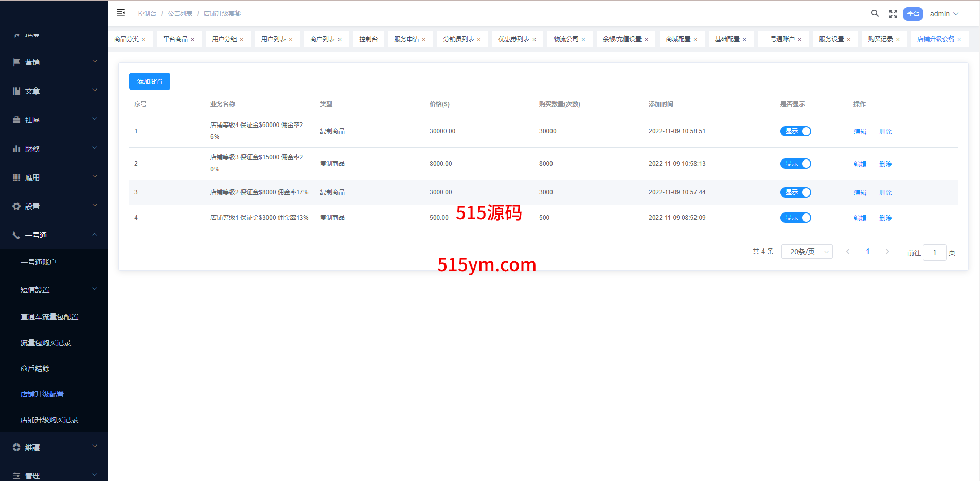This screenshot has width=980, height=481.
Task: Expand the admin user dropdown
Action: [x=944, y=14]
